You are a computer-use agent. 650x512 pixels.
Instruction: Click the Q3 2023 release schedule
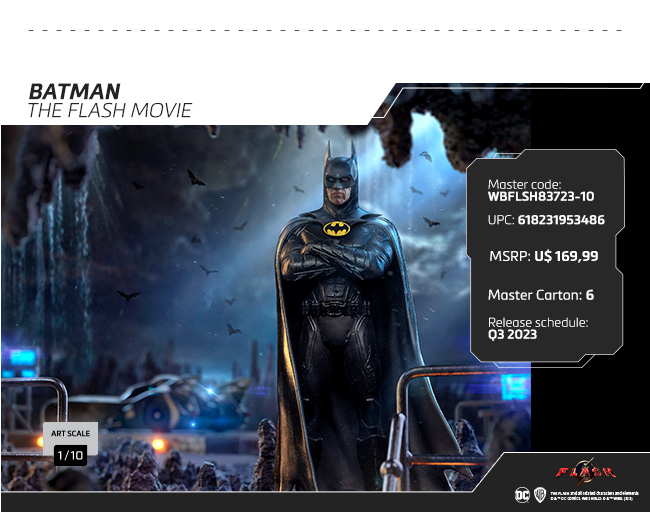[x=512, y=335]
